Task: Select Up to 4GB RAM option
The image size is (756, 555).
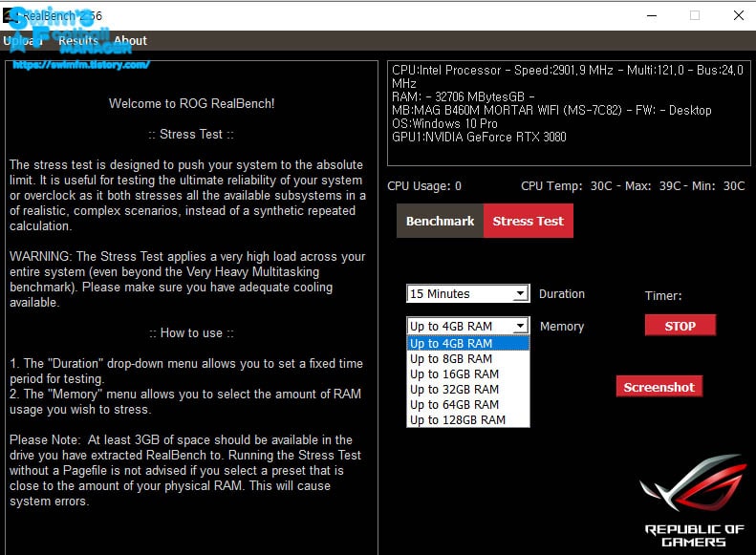Action: click(467, 344)
